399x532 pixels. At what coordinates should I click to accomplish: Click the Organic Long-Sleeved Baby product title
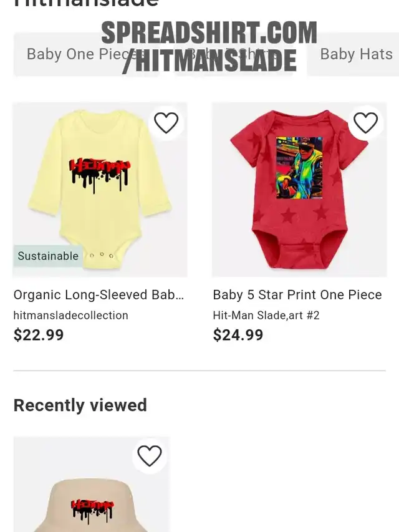pos(99,295)
